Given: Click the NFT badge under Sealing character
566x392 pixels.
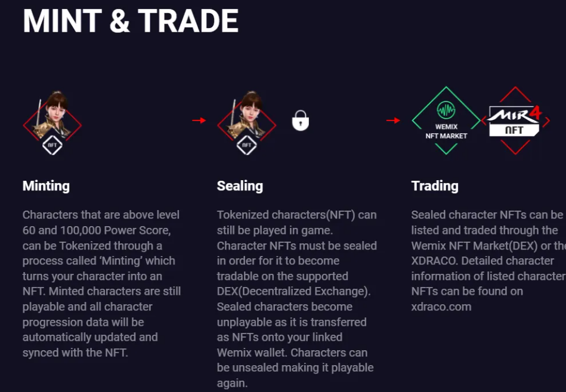Looking at the screenshot, I should click(x=246, y=145).
